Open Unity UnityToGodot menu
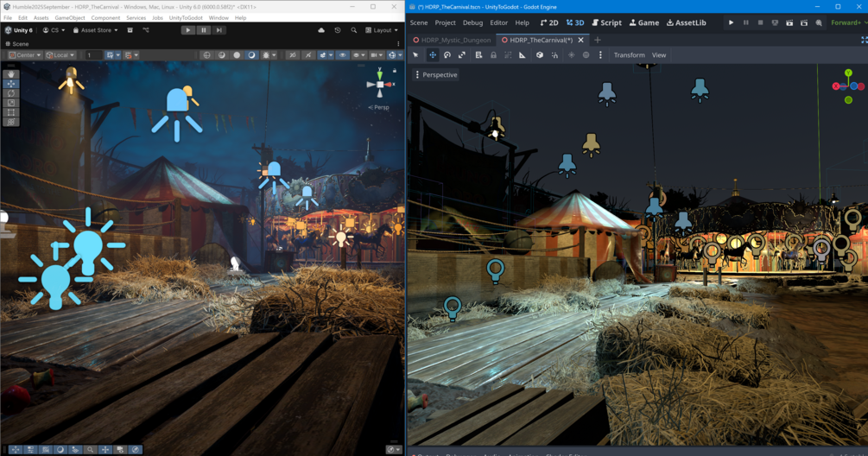868x456 pixels. [186, 18]
